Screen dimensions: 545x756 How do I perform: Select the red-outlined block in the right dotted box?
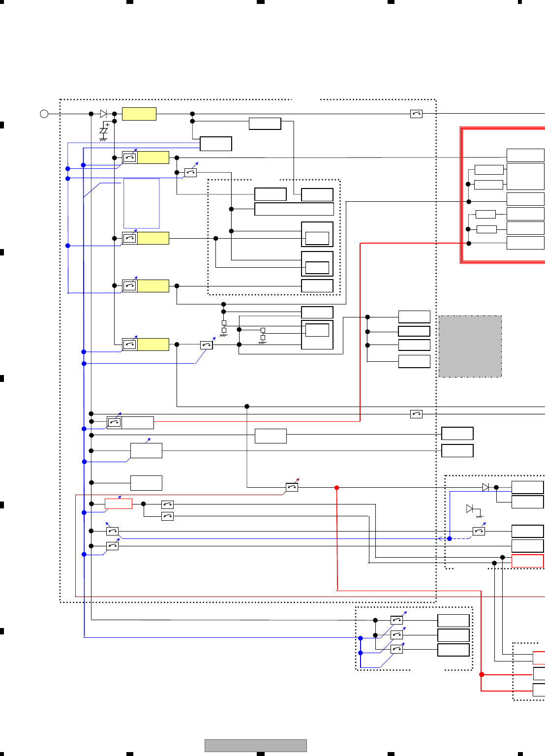527,561
